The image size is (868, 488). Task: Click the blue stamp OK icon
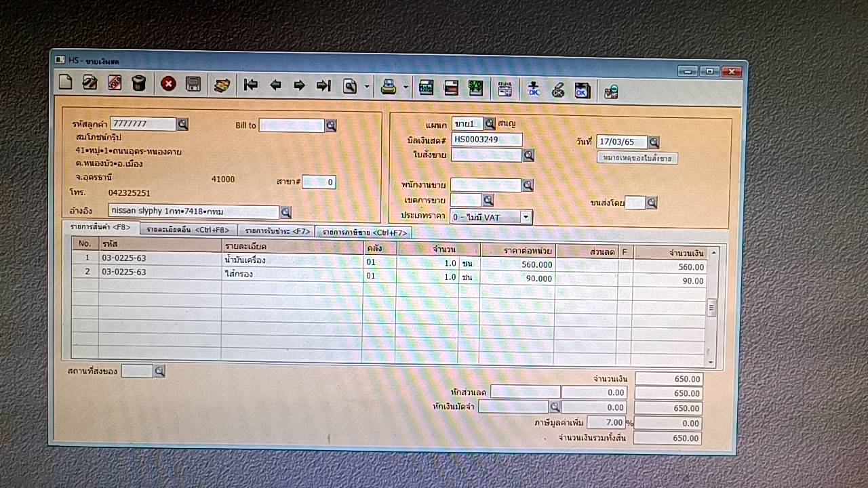(534, 89)
